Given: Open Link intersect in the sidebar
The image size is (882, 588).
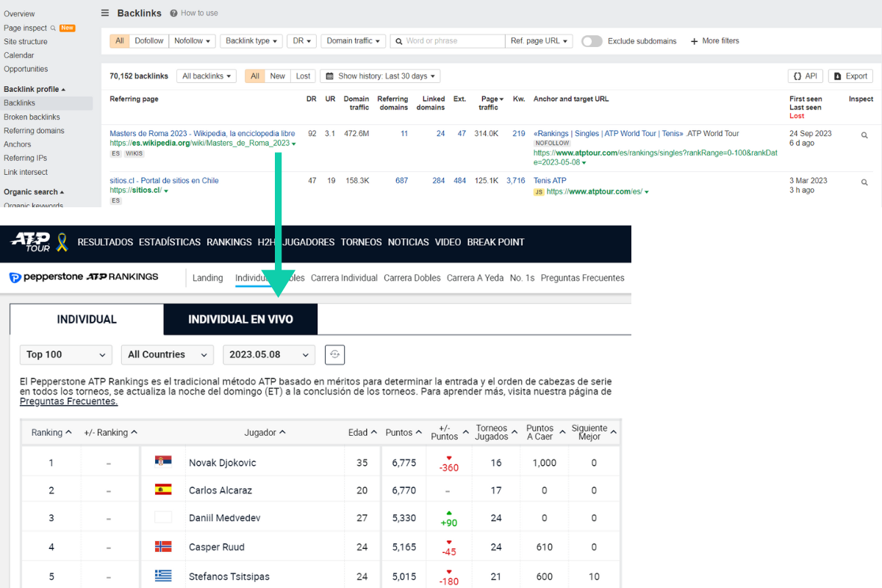Looking at the screenshot, I should pos(26,172).
